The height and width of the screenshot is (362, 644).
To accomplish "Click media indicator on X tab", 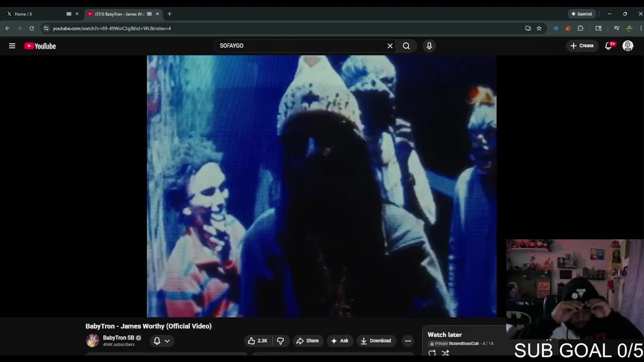I will [x=69, y=14].
